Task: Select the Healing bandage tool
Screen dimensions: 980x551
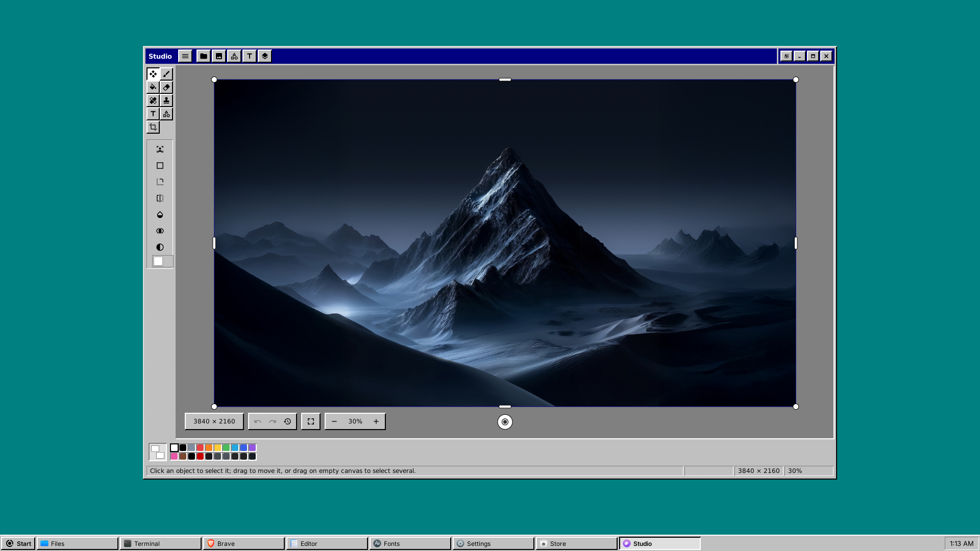Action: (153, 101)
